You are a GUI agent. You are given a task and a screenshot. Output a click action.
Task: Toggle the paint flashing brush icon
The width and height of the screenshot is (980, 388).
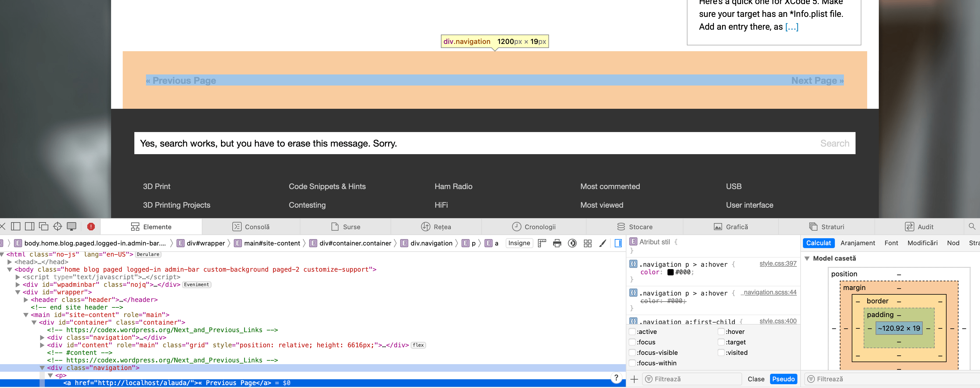603,243
